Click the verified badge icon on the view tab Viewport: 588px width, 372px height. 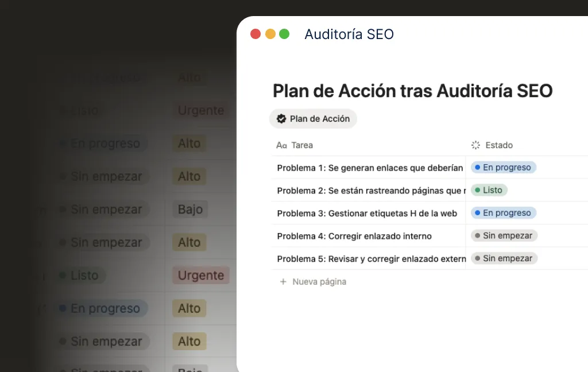click(281, 119)
